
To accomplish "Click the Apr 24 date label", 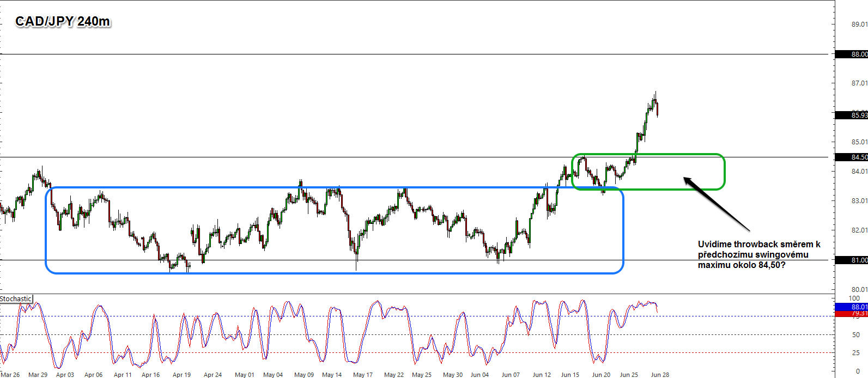I will pyautogui.click(x=213, y=375).
